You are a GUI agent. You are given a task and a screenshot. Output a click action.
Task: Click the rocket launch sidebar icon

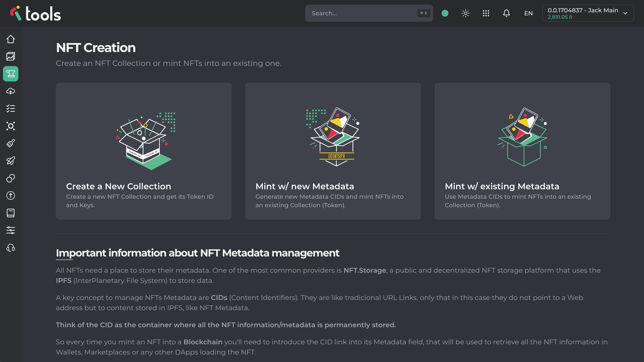(x=11, y=161)
